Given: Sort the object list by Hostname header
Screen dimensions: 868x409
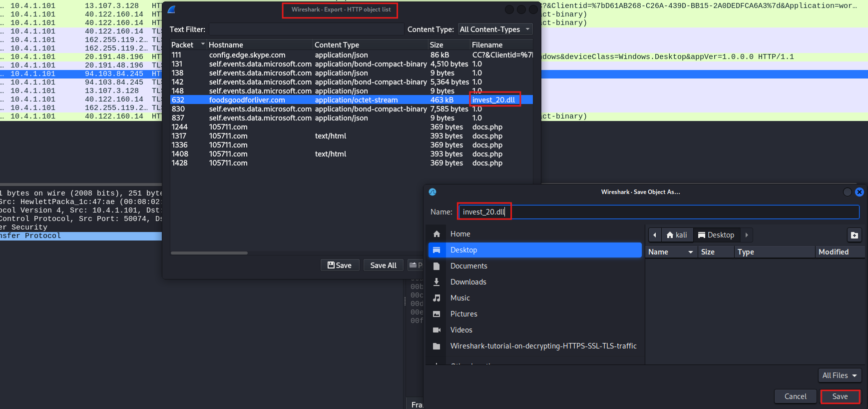Looking at the screenshot, I should point(260,45).
